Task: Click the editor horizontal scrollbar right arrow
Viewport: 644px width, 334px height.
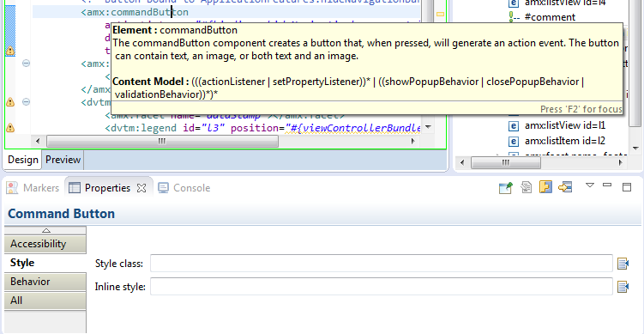Action: point(413,141)
